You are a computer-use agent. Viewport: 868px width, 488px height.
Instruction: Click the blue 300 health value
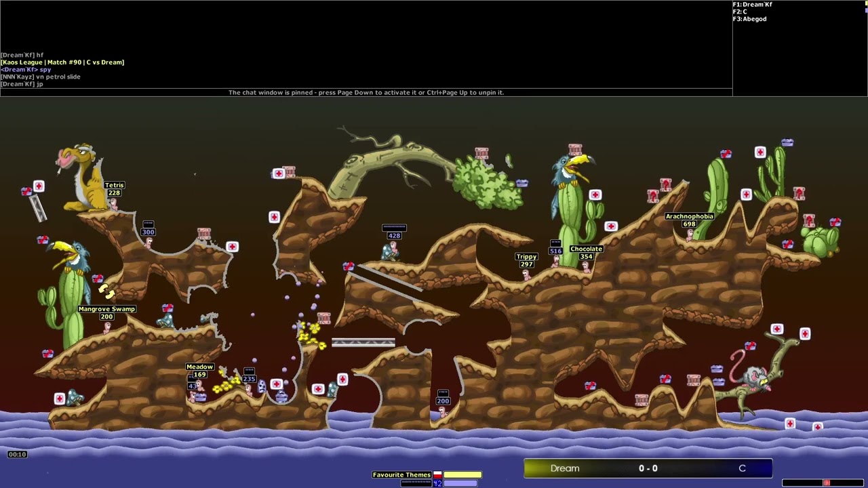(x=148, y=232)
